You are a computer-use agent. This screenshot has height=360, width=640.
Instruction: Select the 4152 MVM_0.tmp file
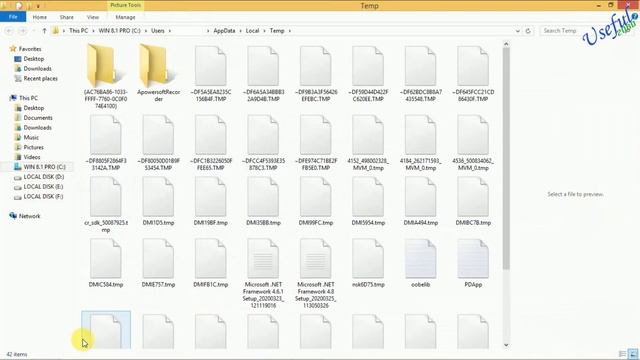[x=368, y=143]
